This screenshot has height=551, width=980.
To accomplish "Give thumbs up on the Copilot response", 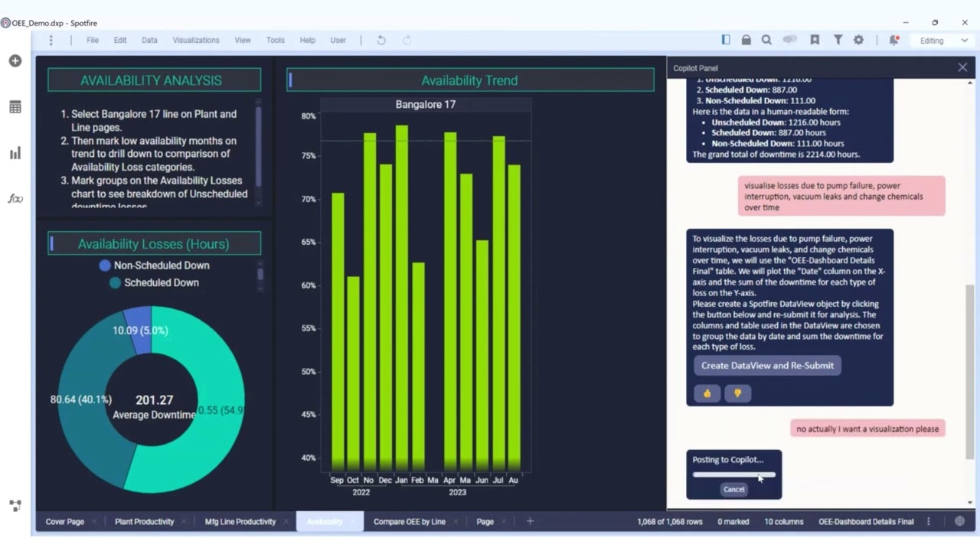I will (706, 393).
